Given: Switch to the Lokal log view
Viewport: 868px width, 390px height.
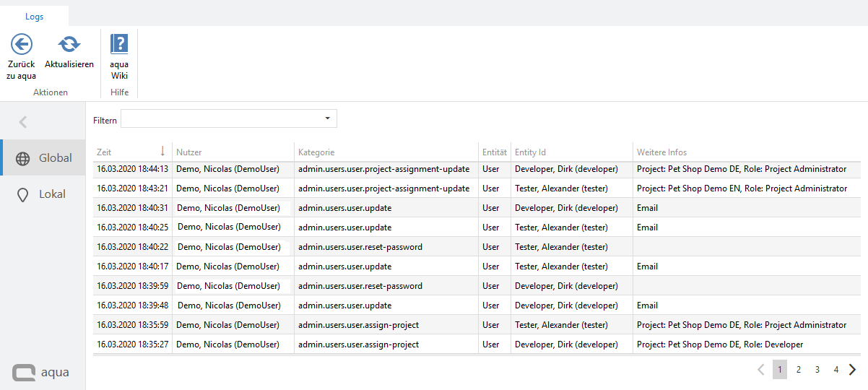Looking at the screenshot, I should (52, 194).
